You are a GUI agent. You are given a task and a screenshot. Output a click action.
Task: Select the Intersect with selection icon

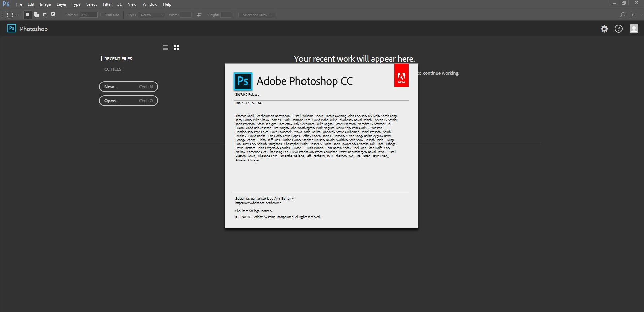click(54, 15)
